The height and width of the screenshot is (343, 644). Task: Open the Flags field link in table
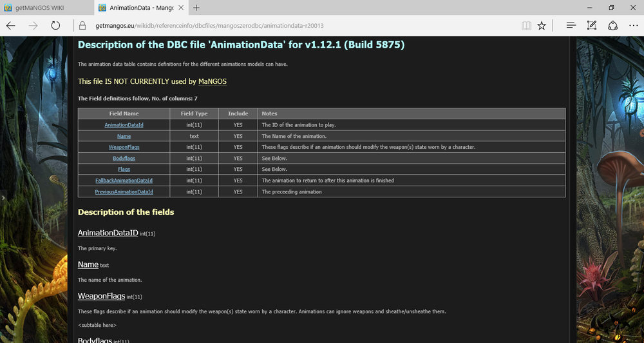[x=124, y=170]
